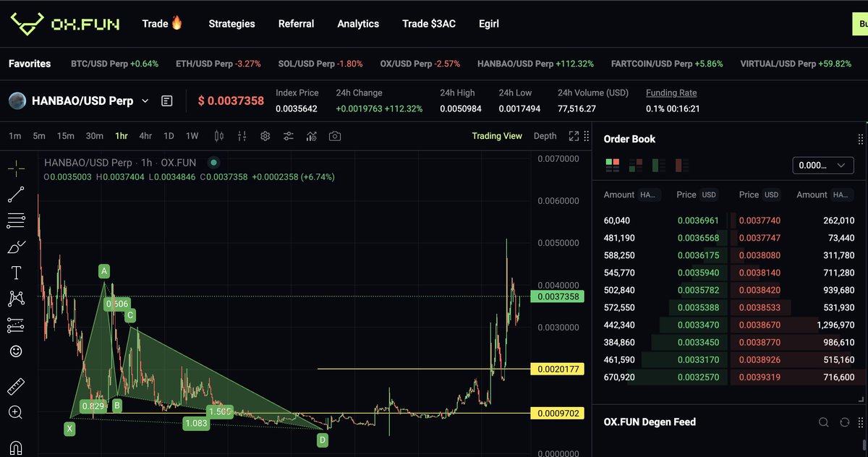
Task: Show stacked asks-over-bids order book layout
Action: 636,166
